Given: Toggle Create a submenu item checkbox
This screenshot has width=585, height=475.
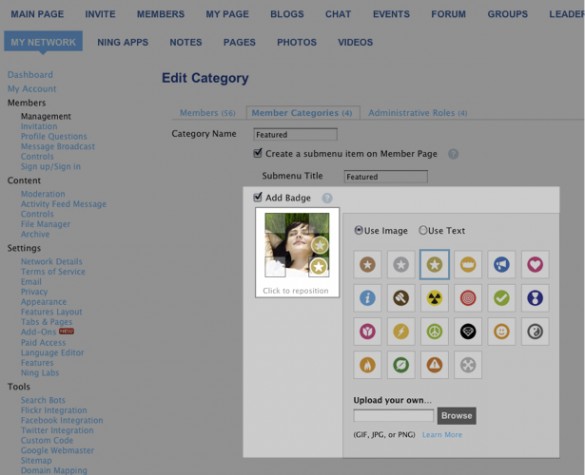Looking at the screenshot, I should tap(257, 153).
